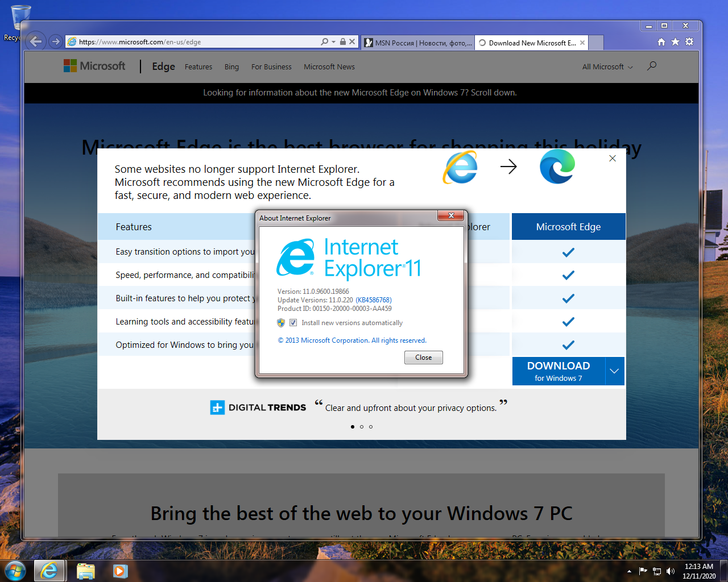This screenshot has height=582, width=728.
Task: Minimize the Internet Explorer browser window
Action: [x=648, y=26]
